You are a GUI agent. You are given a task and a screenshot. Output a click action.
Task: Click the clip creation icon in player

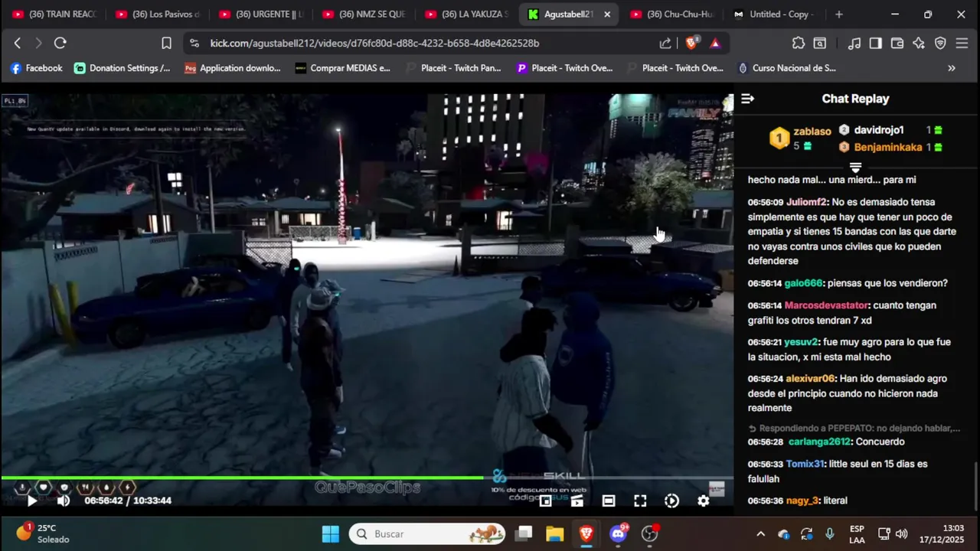click(577, 500)
